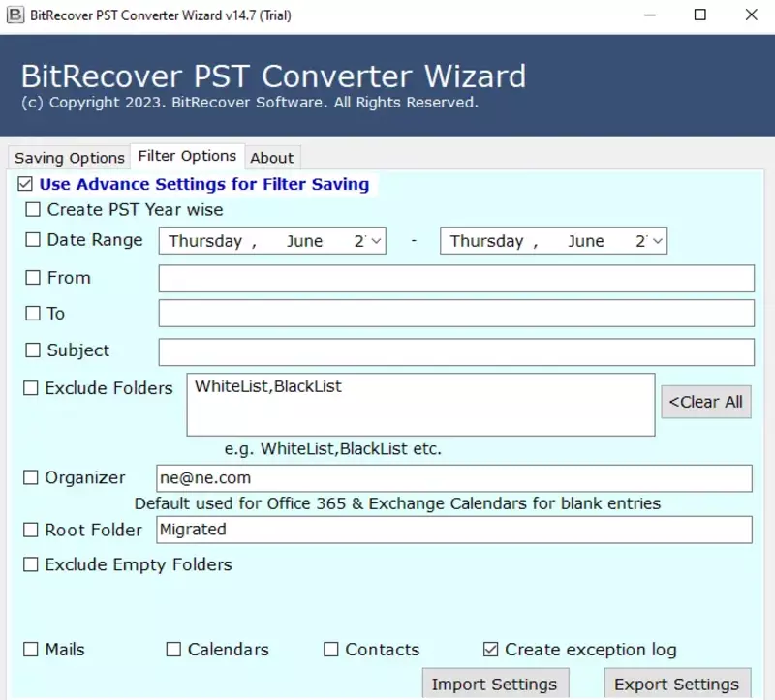775x700 pixels.
Task: Click the month June in end date
Action: tap(586, 241)
